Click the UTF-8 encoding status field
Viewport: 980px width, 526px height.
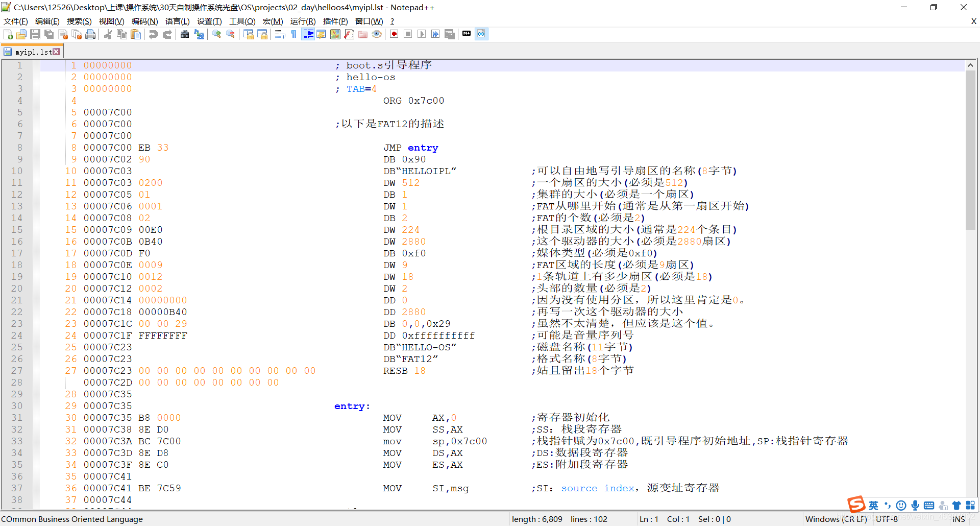[x=887, y=519]
